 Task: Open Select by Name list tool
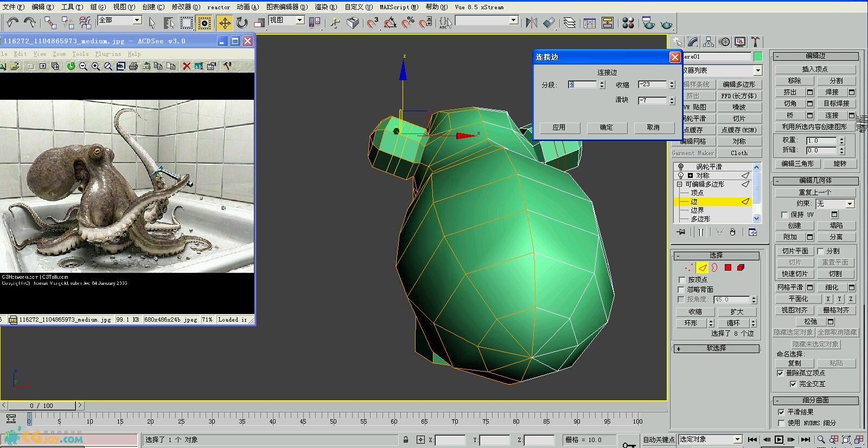point(169,23)
